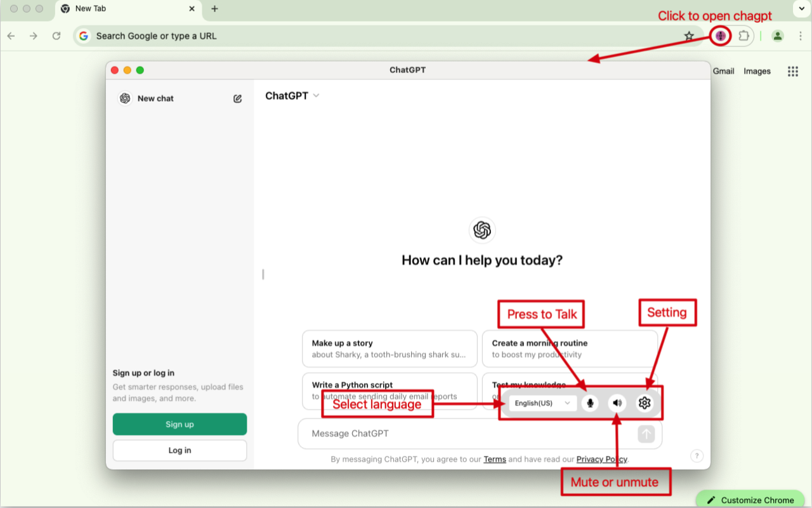Click the ChatGPT logo beside New chat
Screen dimensions: 812x508
(x=125, y=98)
